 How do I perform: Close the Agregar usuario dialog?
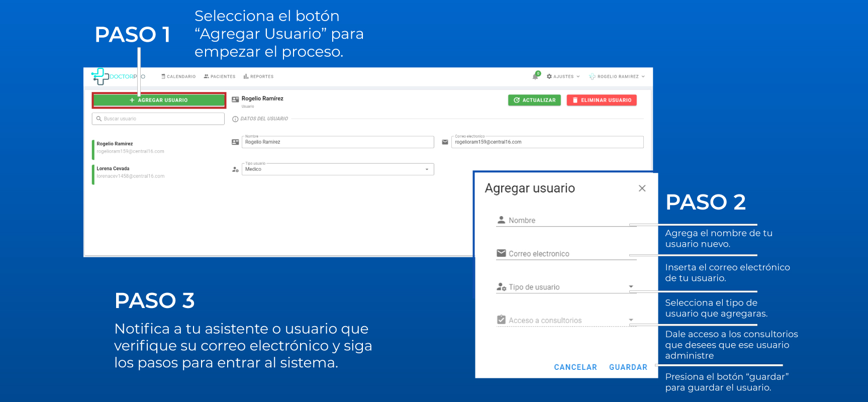pyautogui.click(x=642, y=188)
